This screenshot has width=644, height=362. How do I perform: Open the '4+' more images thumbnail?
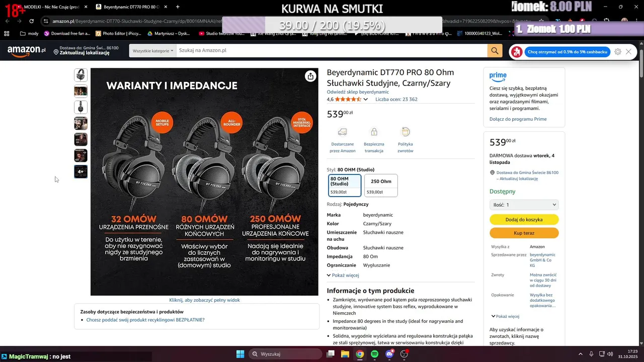pos(80,171)
